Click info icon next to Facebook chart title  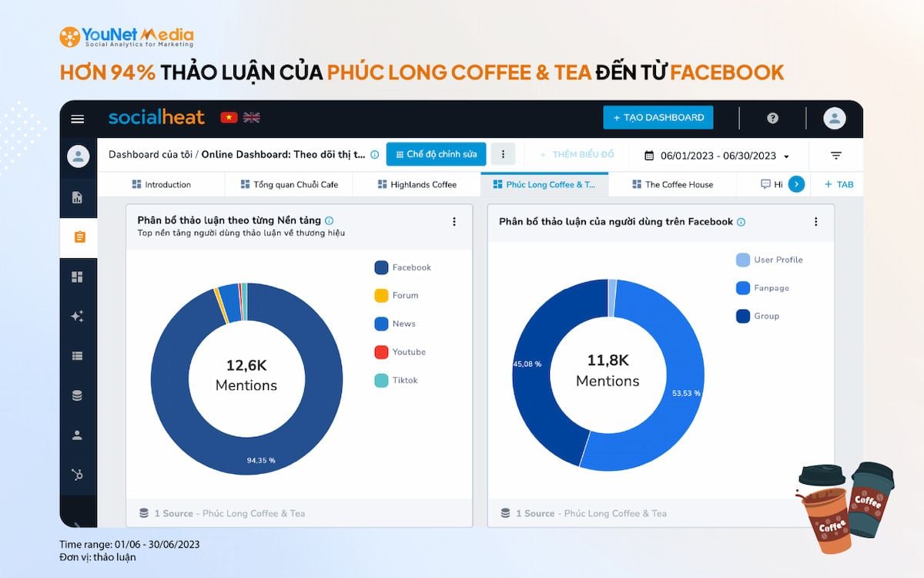point(742,222)
